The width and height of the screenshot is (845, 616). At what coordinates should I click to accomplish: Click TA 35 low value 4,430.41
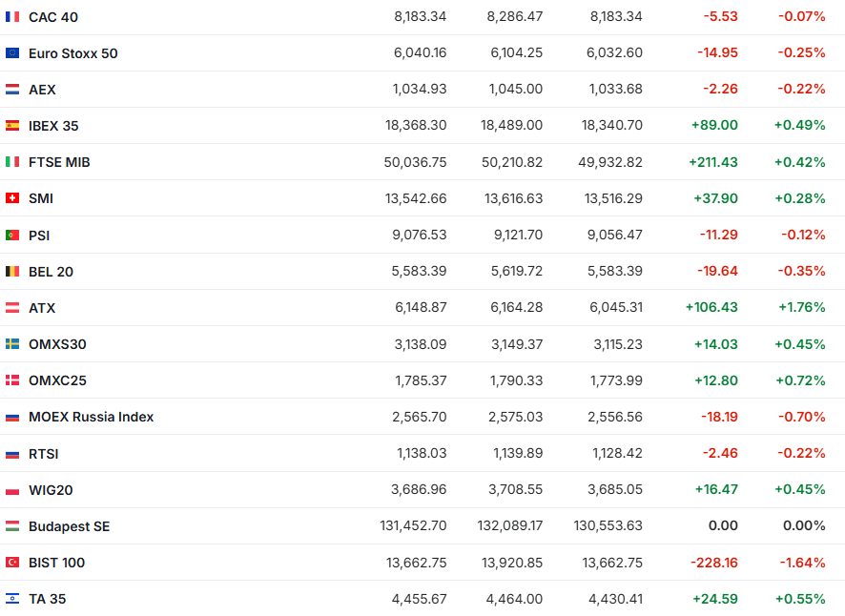click(615, 599)
